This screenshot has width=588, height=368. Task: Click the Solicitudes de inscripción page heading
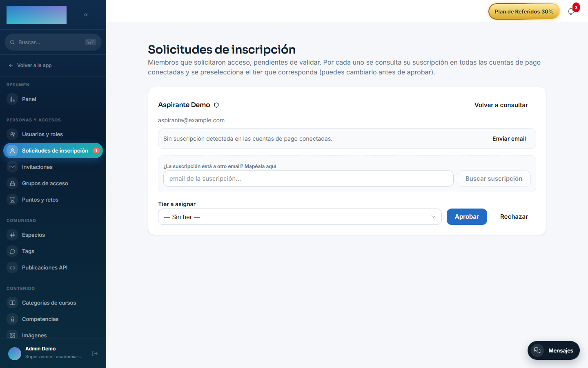coord(222,49)
